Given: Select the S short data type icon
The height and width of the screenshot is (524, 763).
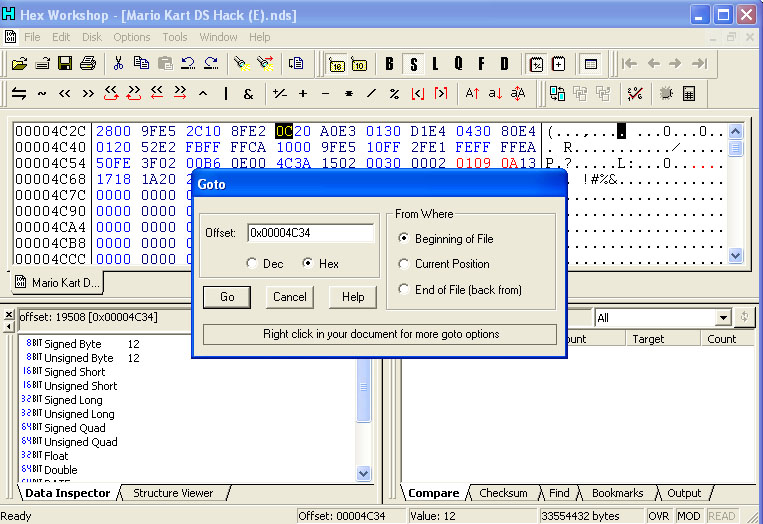Looking at the screenshot, I should point(414,64).
